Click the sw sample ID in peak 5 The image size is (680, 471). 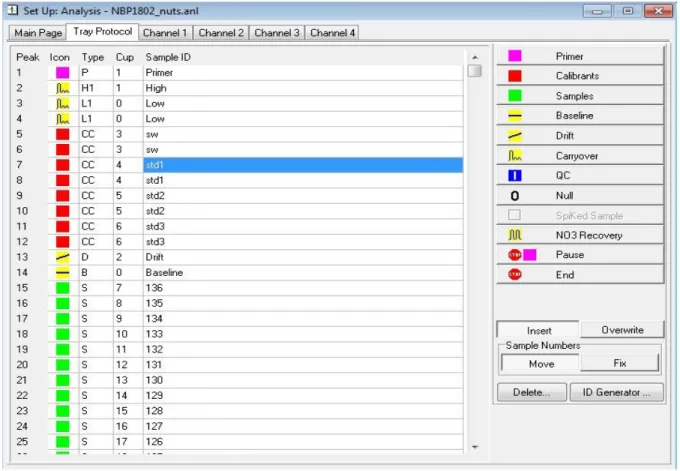[x=152, y=134]
